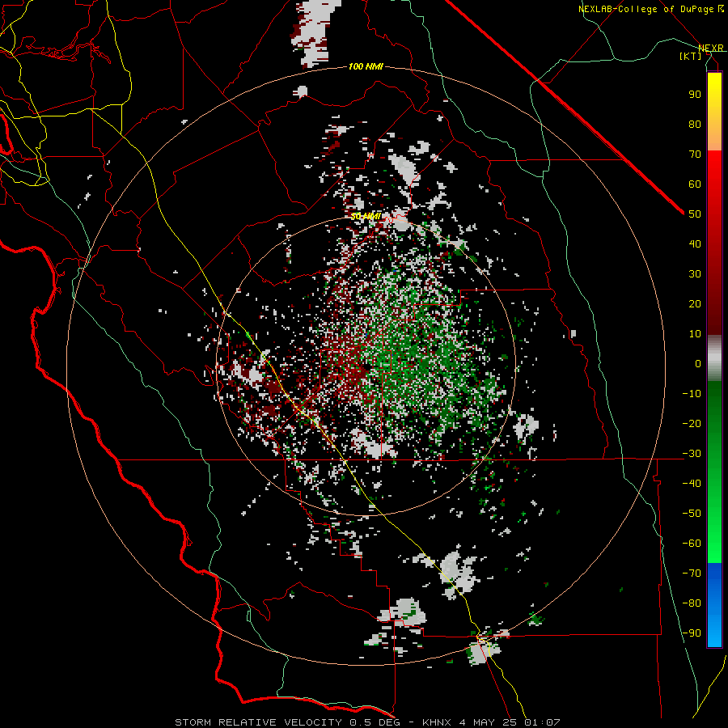Click the -80 value on velocity scale

click(692, 603)
